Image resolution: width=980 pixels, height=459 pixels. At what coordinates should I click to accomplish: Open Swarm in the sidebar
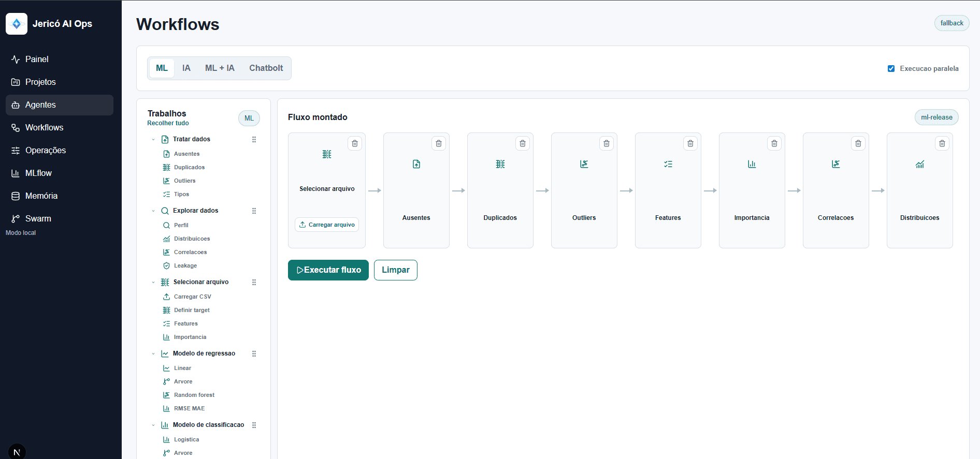click(60, 218)
